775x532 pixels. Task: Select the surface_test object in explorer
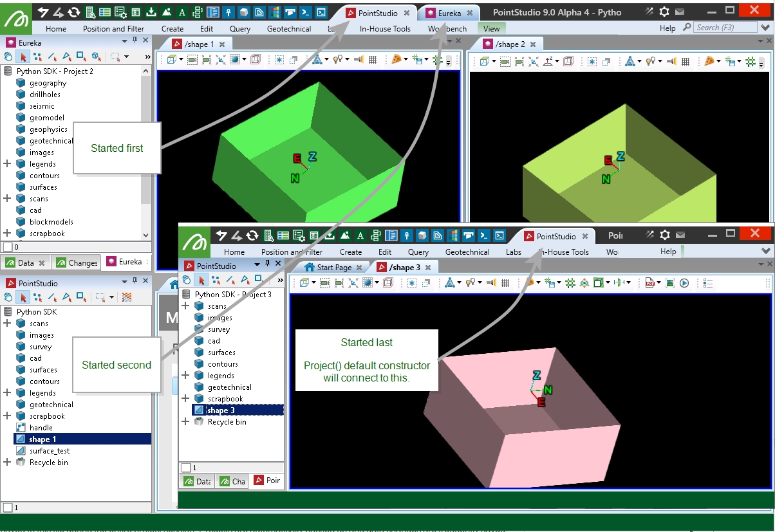[x=49, y=451]
